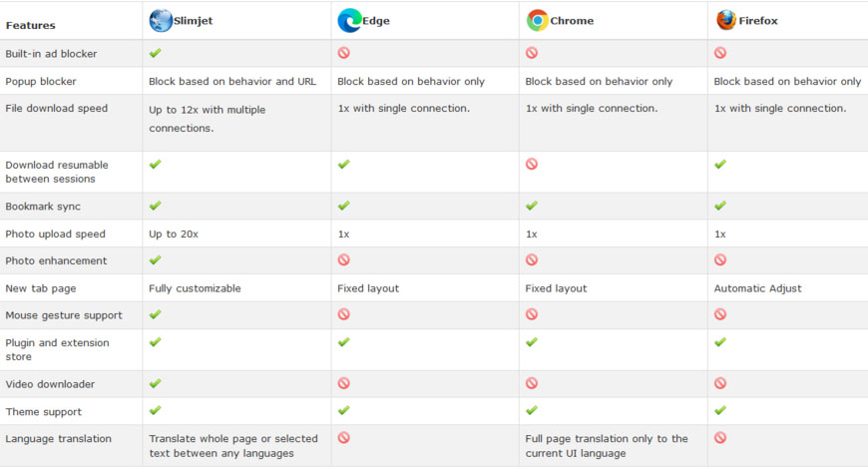Click Edge's red prohibited icon for Built-in ad blocker

point(344,53)
